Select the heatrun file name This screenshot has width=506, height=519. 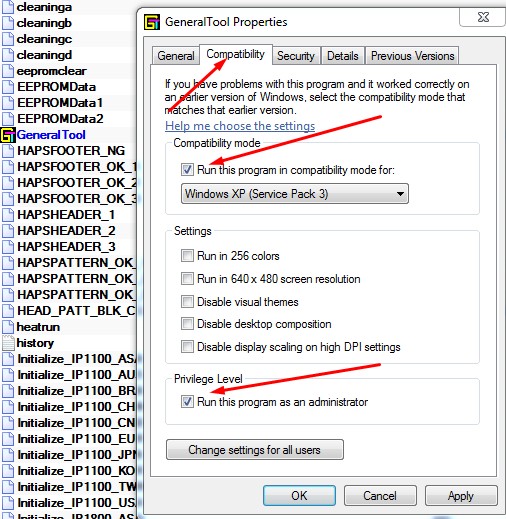coord(38,327)
